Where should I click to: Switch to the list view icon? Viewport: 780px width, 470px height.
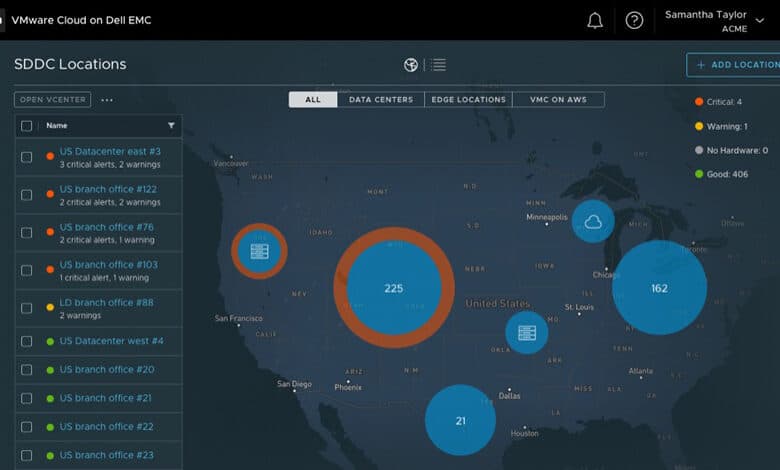click(x=439, y=65)
